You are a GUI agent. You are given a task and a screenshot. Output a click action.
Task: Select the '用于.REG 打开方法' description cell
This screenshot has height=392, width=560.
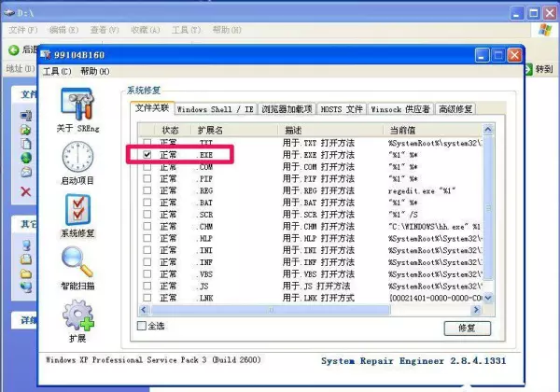(318, 190)
